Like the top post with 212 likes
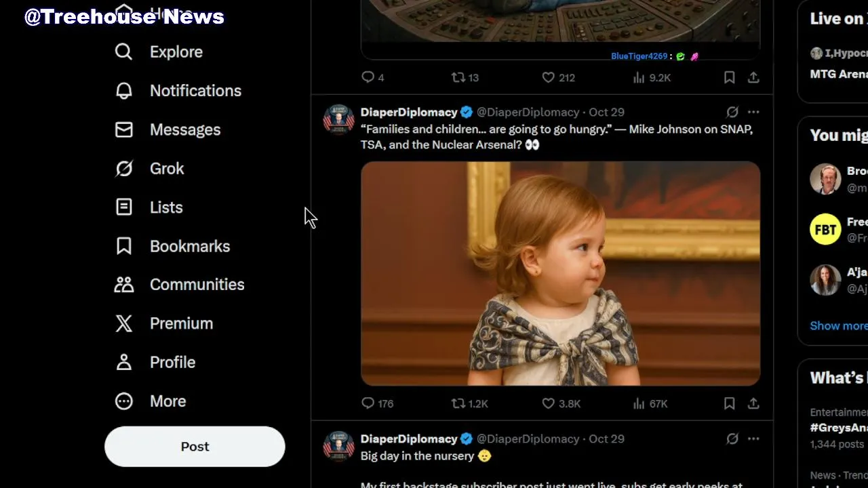This screenshot has height=488, width=868. (x=549, y=78)
